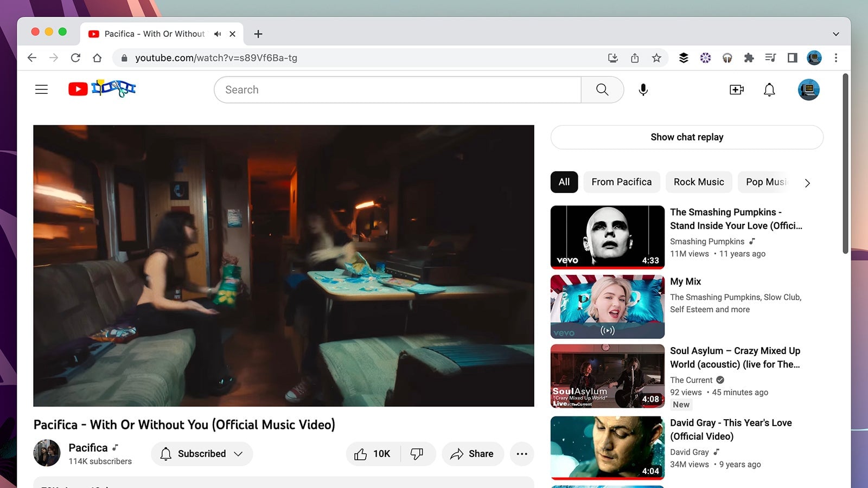868x488 pixels.
Task: Toggle Subscribed status for Pacifica
Action: [x=195, y=454]
